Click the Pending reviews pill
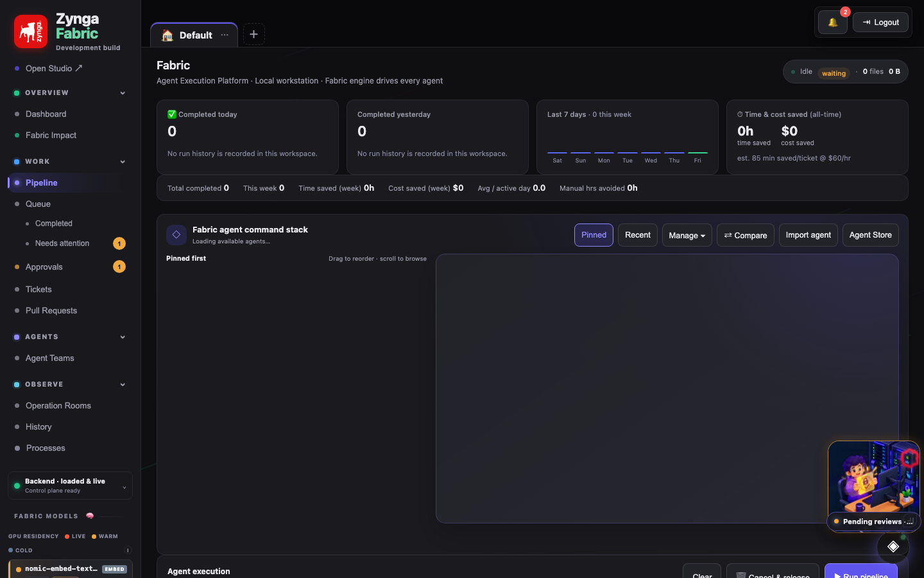Screen dimensions: 924x578 873,521
